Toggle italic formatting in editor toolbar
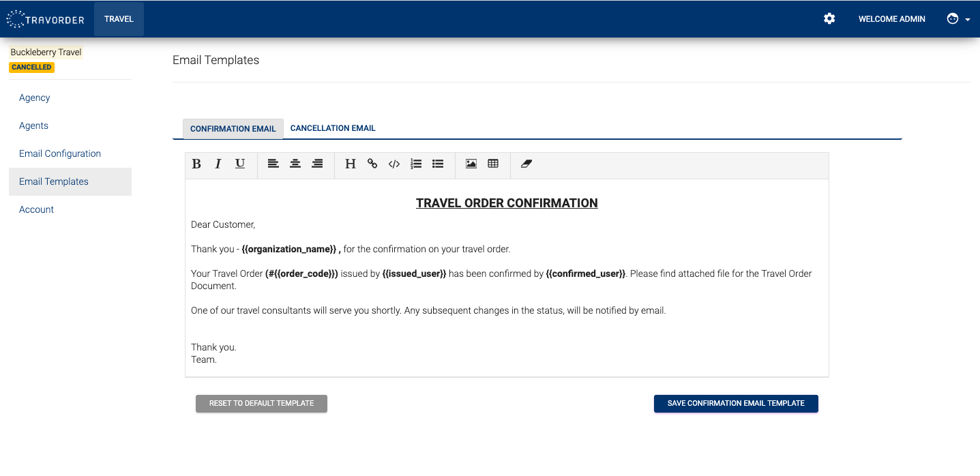The height and width of the screenshot is (476, 980). point(218,164)
